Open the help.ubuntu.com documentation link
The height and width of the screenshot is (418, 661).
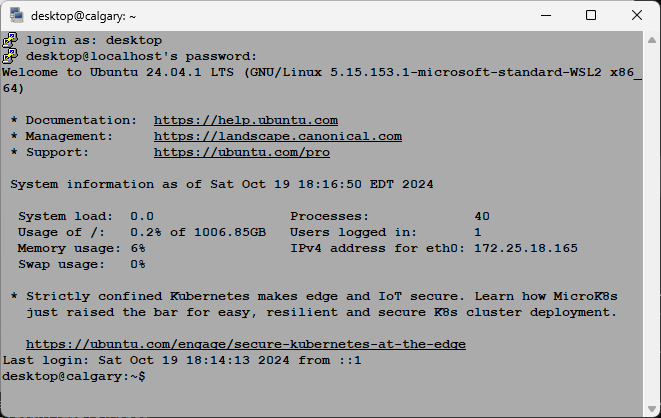[x=246, y=121]
